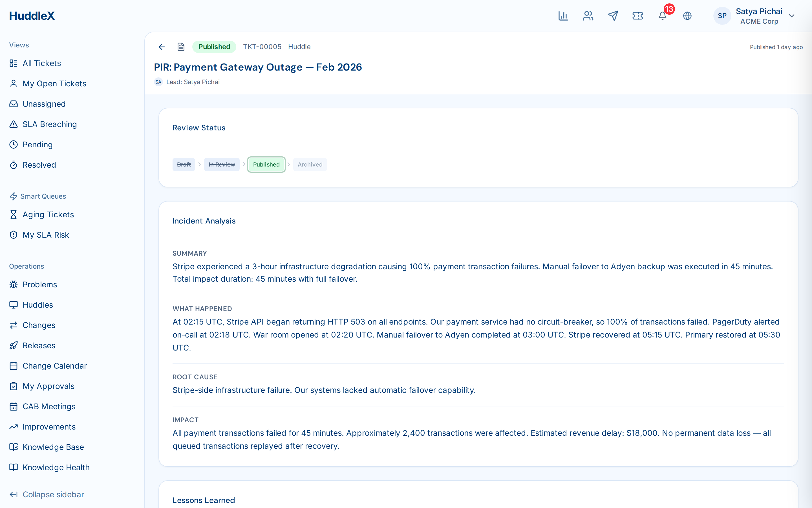This screenshot has height=508, width=812.
Task: Collapse the sidebar
Action: (x=47, y=494)
